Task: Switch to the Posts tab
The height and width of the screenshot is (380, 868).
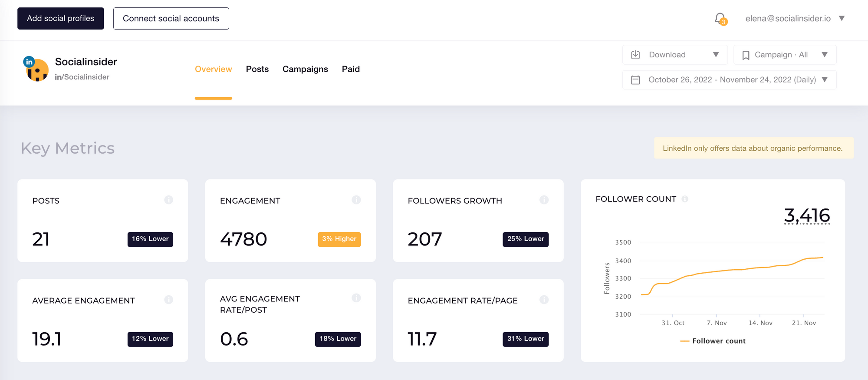Action: point(257,69)
